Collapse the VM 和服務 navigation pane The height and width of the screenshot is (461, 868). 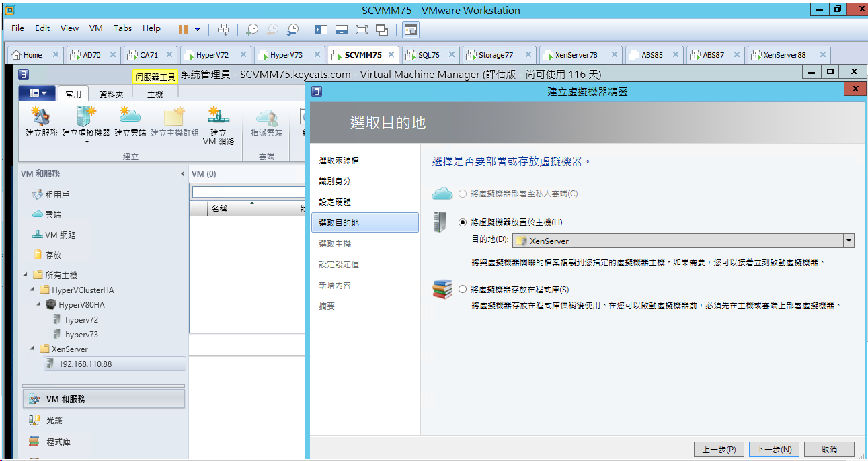(182, 174)
